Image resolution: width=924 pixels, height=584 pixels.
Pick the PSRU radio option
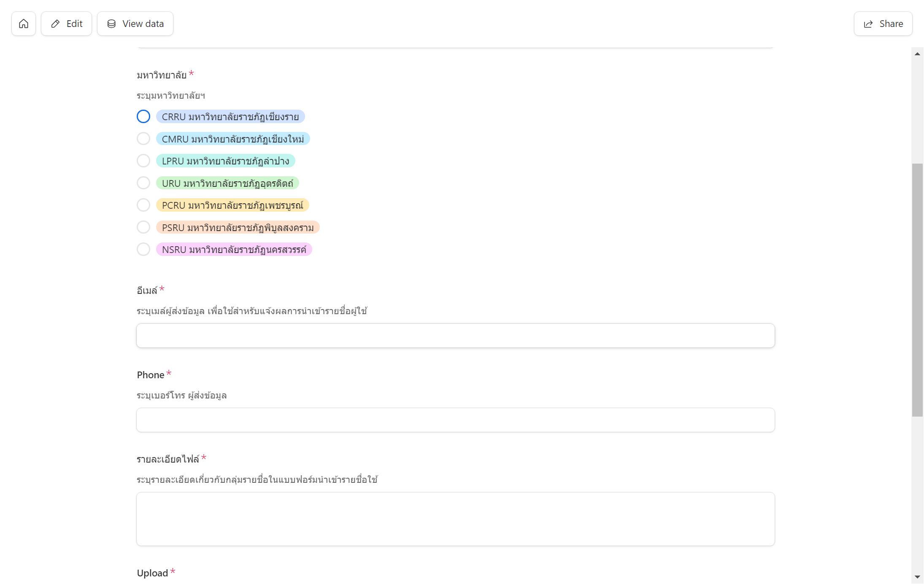[143, 227]
